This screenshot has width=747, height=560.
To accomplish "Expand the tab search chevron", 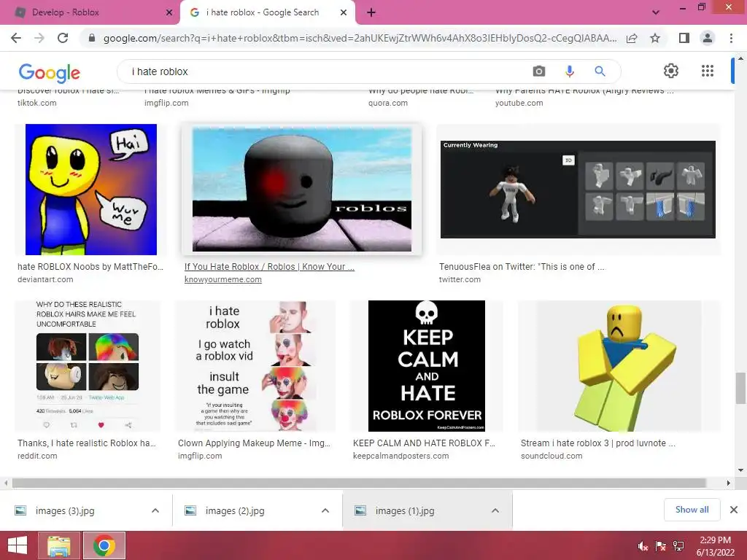I will pos(656,12).
